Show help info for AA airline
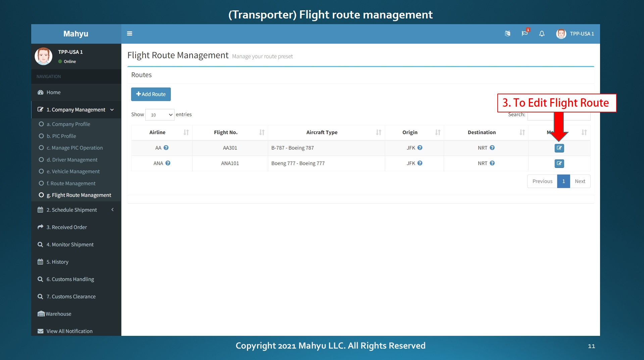Image resolution: width=644 pixels, height=360 pixels. click(166, 148)
